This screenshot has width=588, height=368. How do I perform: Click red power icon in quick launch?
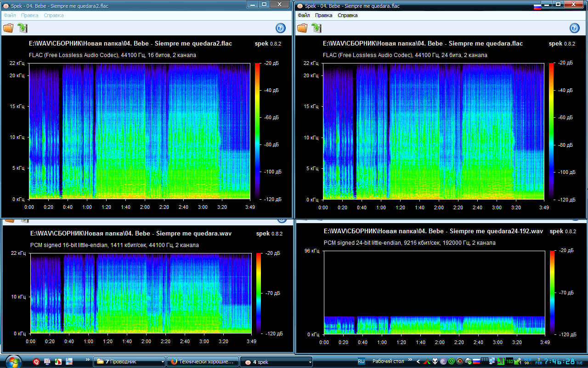pos(36,362)
